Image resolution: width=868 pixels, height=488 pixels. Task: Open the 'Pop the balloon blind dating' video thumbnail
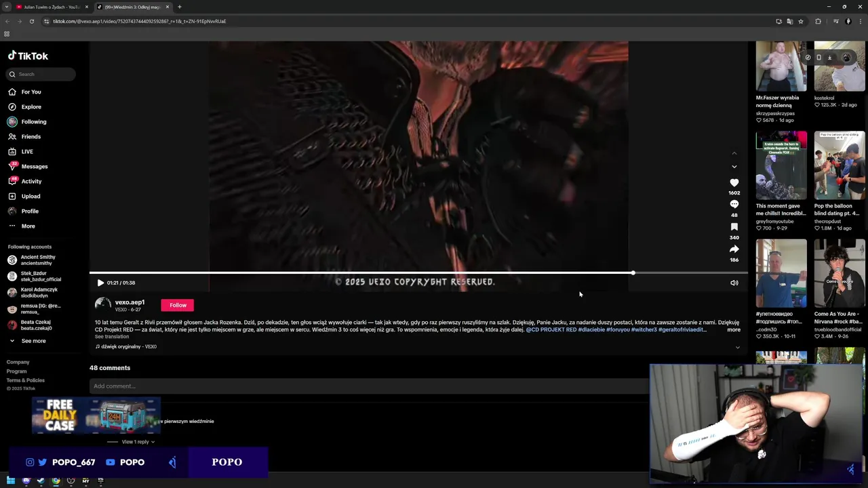(x=840, y=165)
